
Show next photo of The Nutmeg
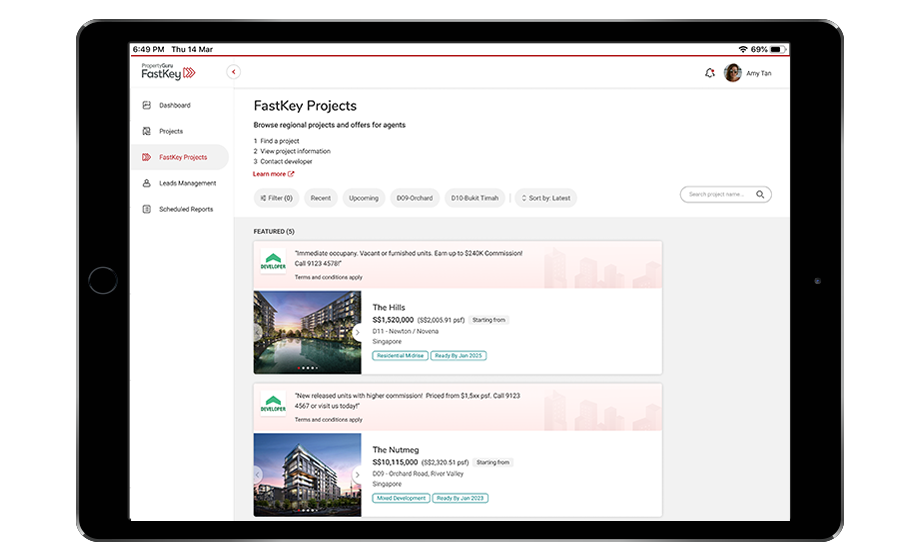357,475
